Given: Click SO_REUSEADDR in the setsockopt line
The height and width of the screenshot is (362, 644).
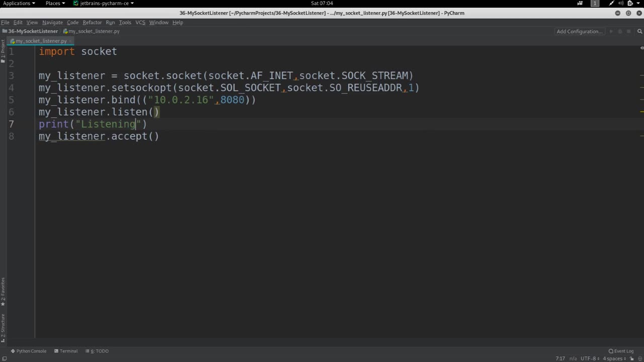Looking at the screenshot, I should click(x=366, y=87).
